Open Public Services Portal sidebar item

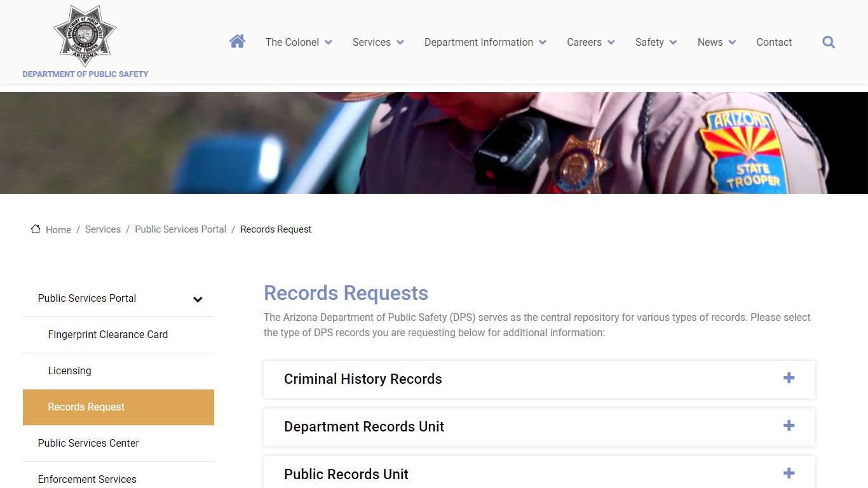(87, 298)
